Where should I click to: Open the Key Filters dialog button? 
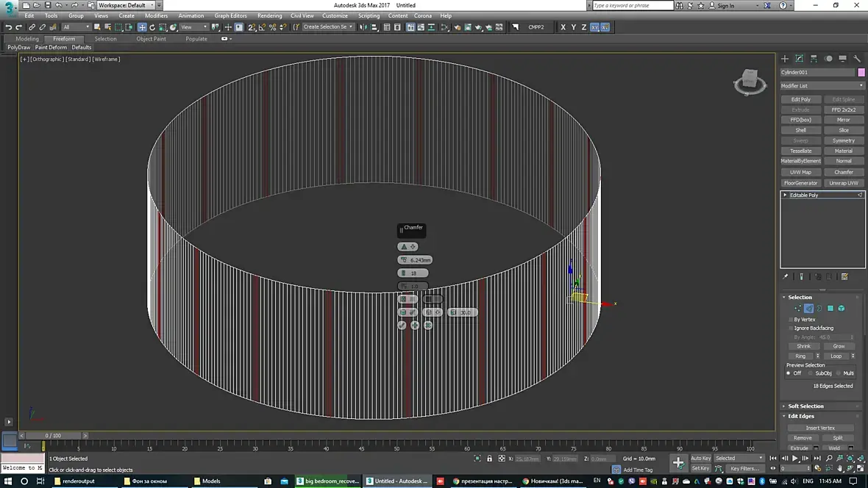tap(745, 468)
